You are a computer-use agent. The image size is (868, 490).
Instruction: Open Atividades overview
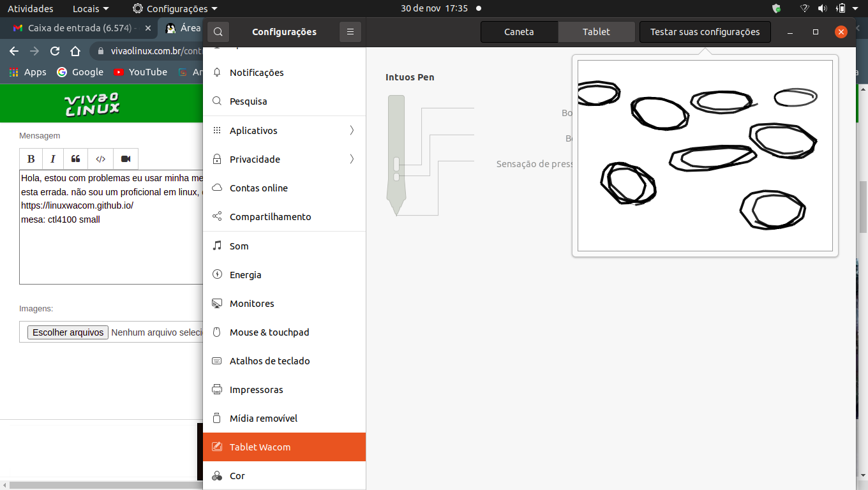31,9
